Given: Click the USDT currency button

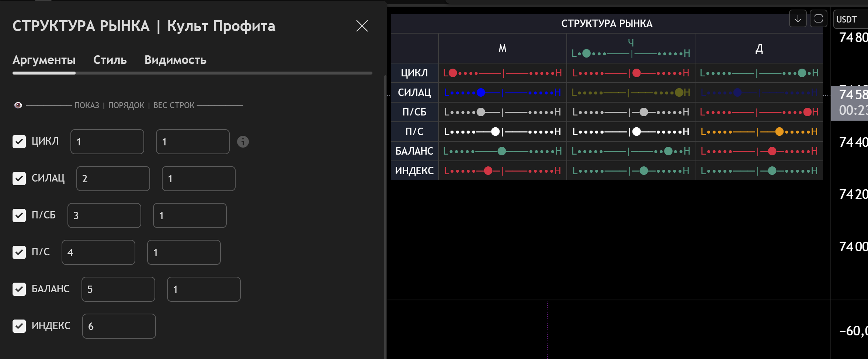Looking at the screenshot, I should point(850,20).
